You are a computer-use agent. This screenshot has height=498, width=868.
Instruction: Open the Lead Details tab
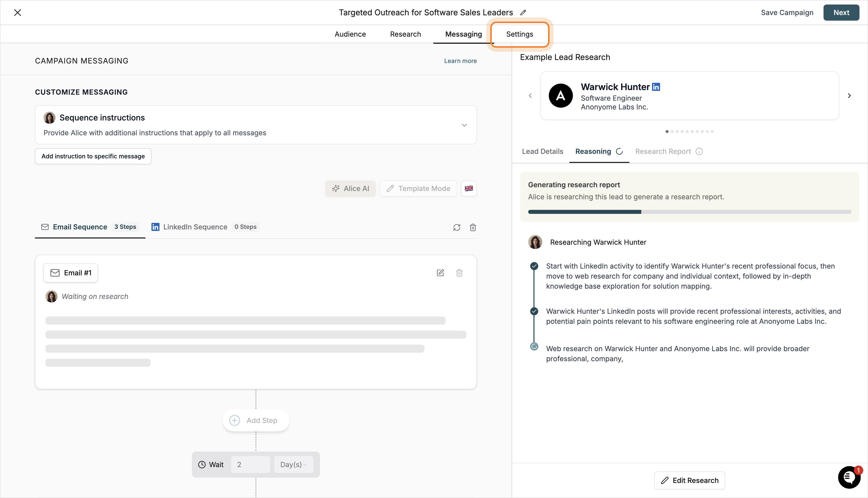point(542,151)
